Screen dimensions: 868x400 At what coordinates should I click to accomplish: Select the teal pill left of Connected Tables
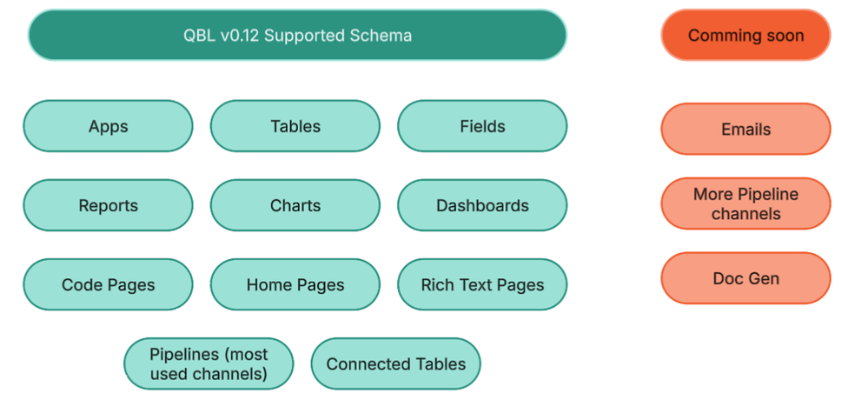pos(209,364)
